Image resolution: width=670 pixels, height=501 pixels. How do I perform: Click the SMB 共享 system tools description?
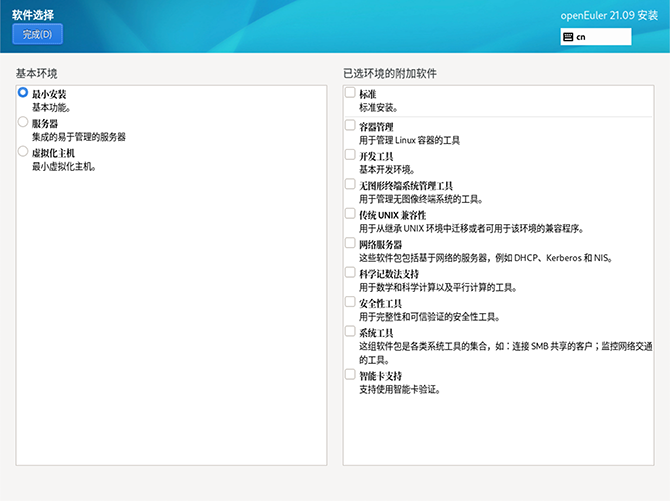(505, 353)
